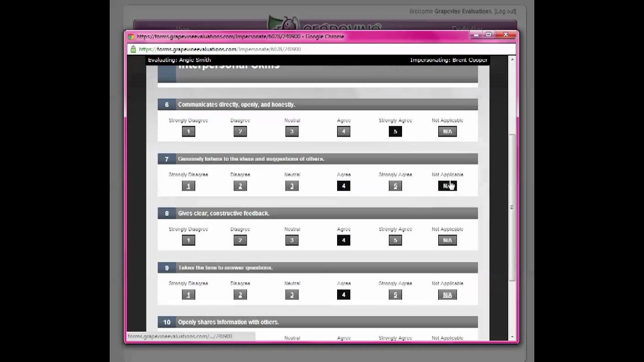Set question 9 to 1 Strongly Disagree
Viewport: 644px width, 362px height.
click(x=188, y=295)
